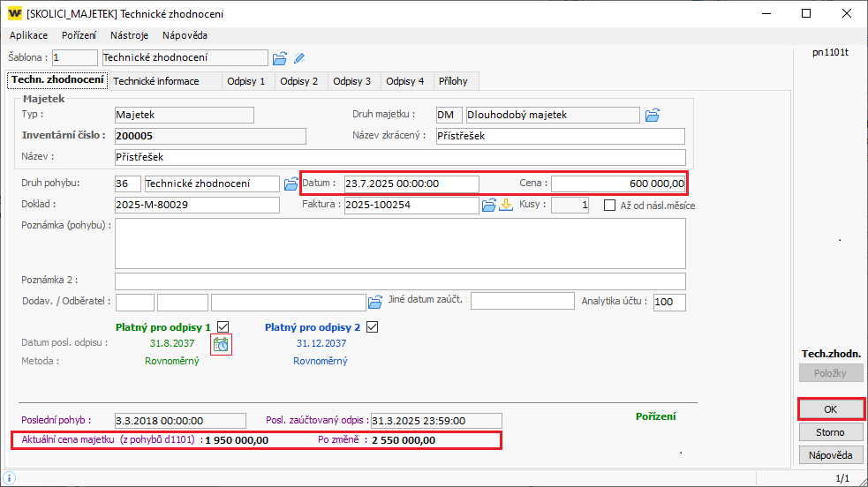Click the green Pořízení label
This screenshot has height=487, width=868.
pos(655,416)
